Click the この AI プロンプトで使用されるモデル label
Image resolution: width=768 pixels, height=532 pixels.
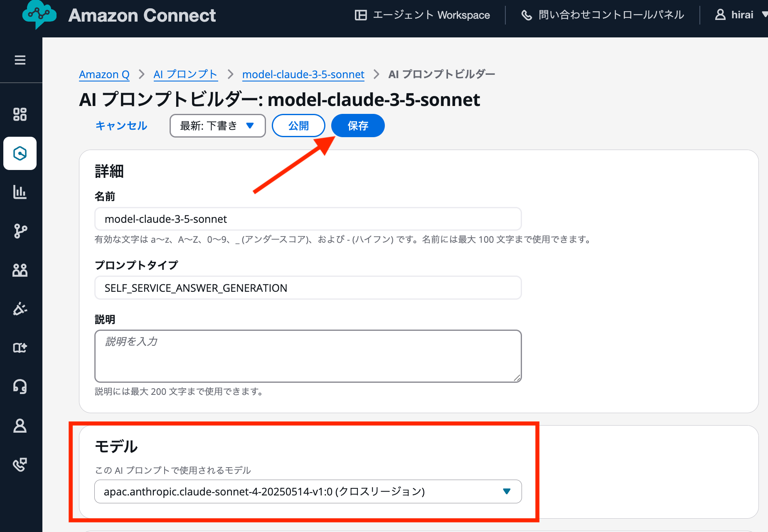[x=173, y=470]
